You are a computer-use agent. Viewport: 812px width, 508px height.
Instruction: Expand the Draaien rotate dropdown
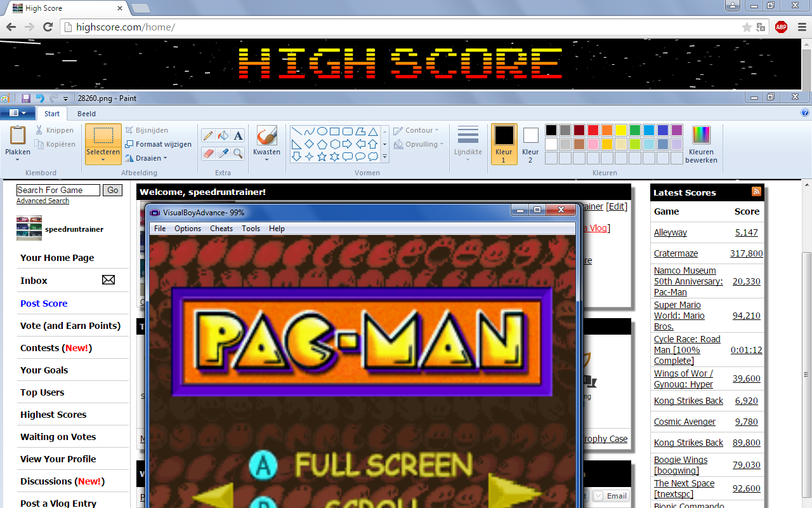147,158
